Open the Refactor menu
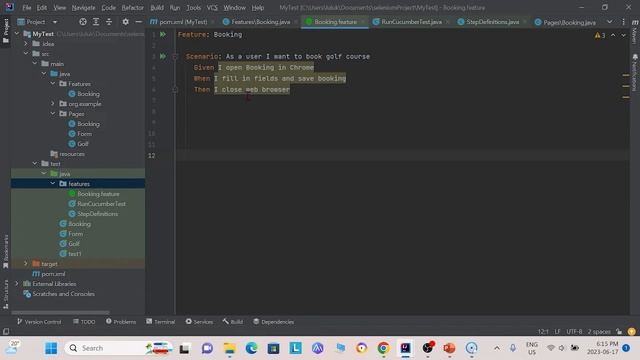640x360 pixels. tap(133, 7)
